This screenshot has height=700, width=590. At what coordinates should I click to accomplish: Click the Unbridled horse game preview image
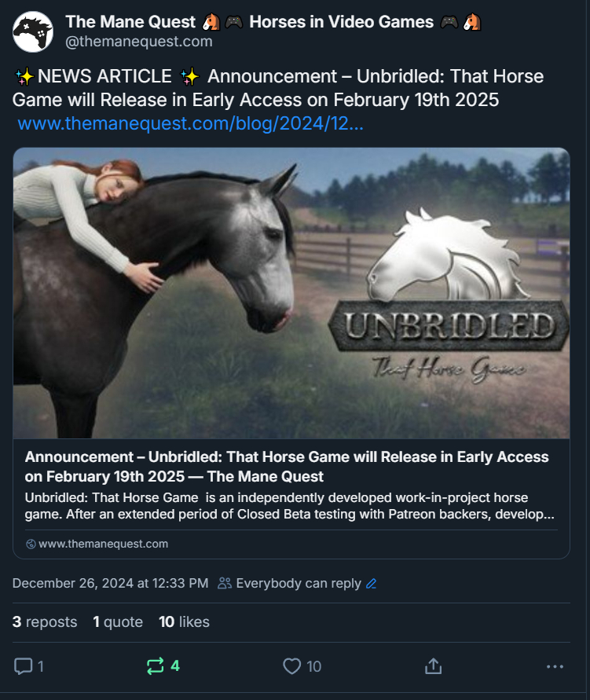(x=291, y=293)
